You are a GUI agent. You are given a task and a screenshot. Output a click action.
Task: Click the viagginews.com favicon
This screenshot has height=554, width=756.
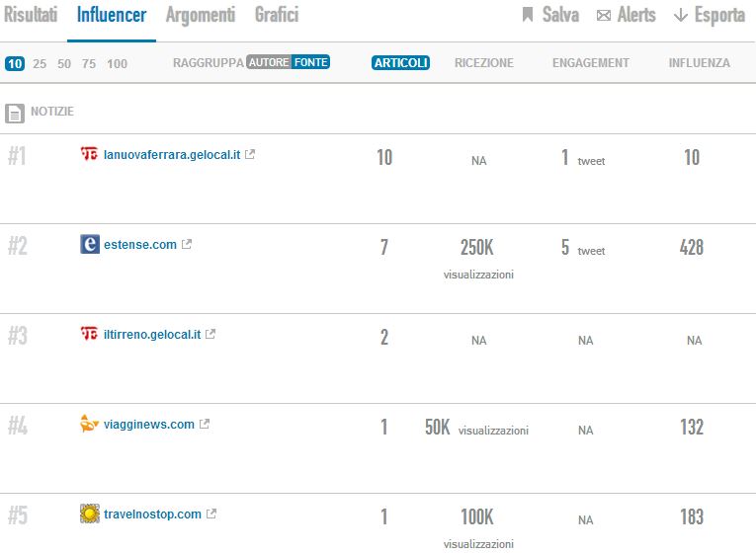click(x=89, y=424)
